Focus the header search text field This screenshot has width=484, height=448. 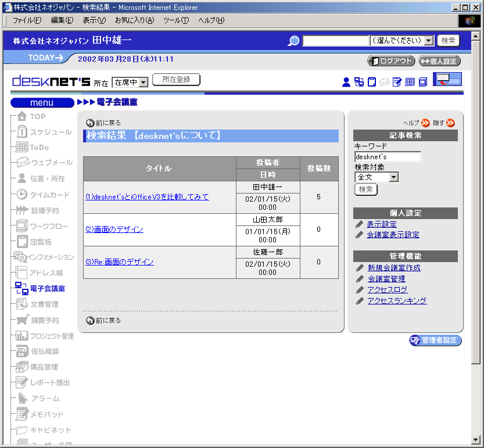click(335, 41)
